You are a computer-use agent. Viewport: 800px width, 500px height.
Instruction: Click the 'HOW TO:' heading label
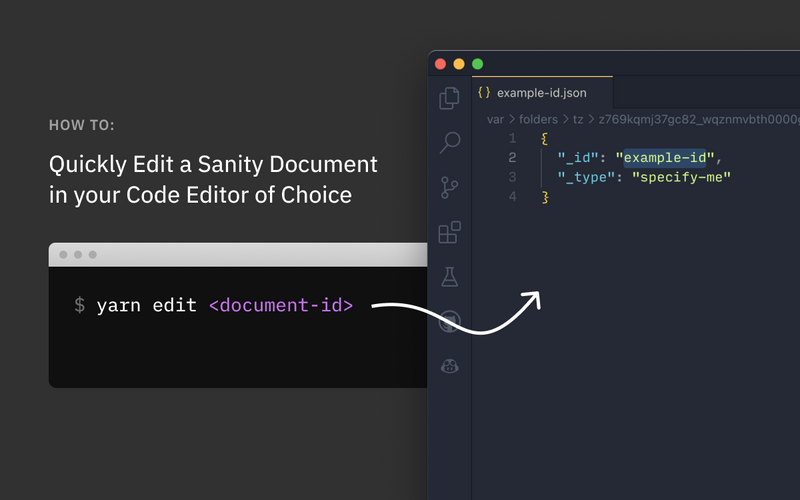(82, 125)
